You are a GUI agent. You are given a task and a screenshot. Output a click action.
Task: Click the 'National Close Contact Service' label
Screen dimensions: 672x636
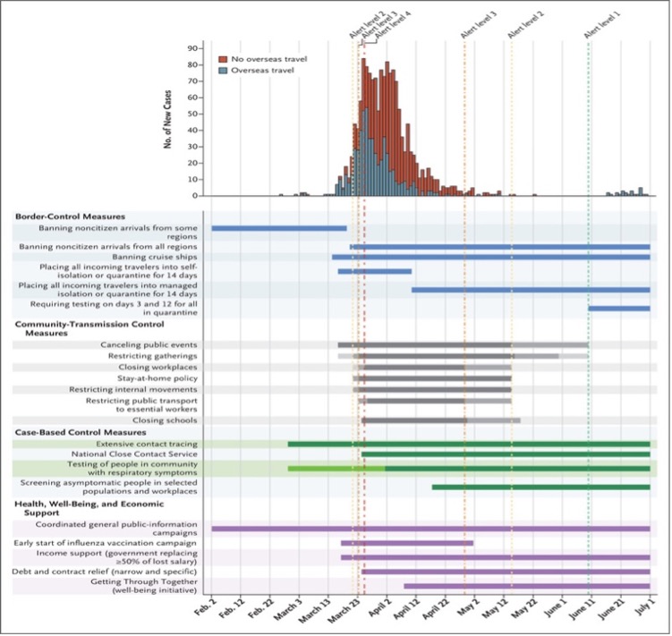tap(134, 454)
